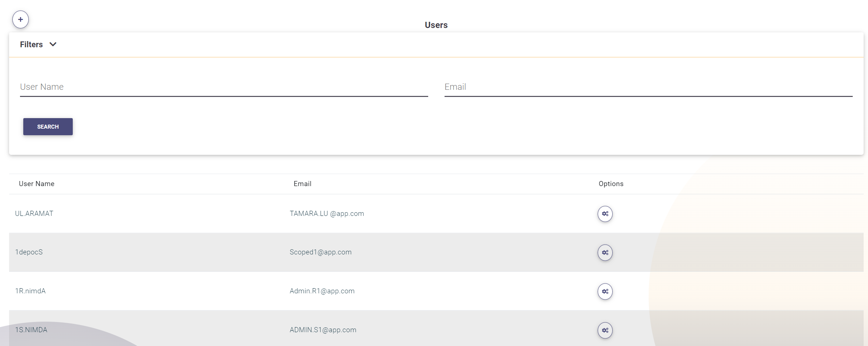Select the 1R.nimdA user name cell
Viewport: 868px width, 346px height.
[30, 291]
